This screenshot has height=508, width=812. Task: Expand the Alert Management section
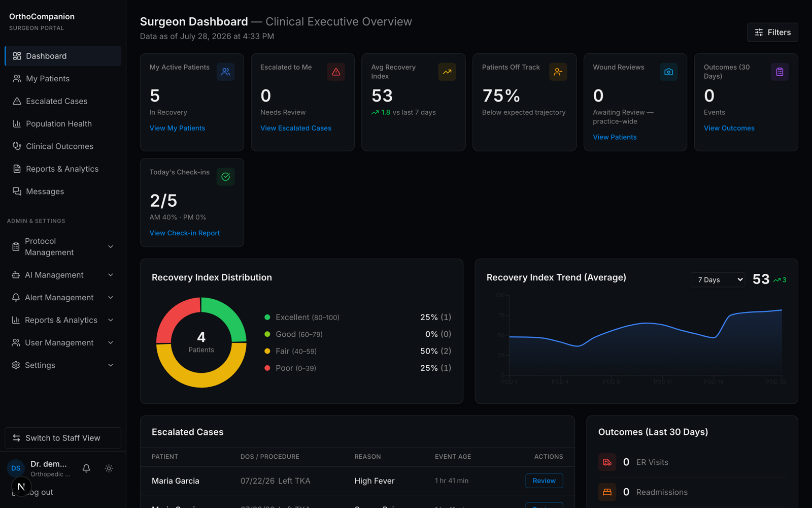(x=63, y=298)
